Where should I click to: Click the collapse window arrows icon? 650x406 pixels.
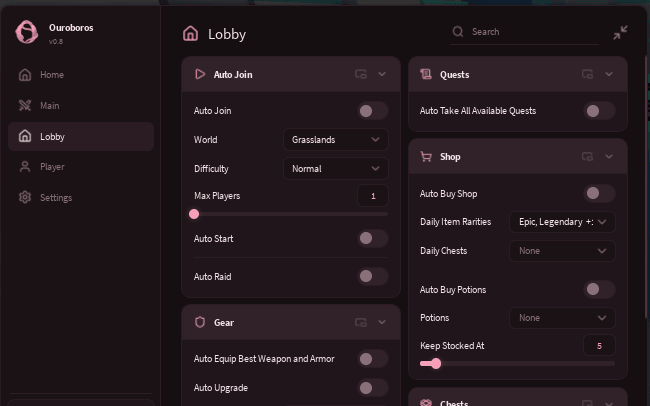pyautogui.click(x=620, y=32)
